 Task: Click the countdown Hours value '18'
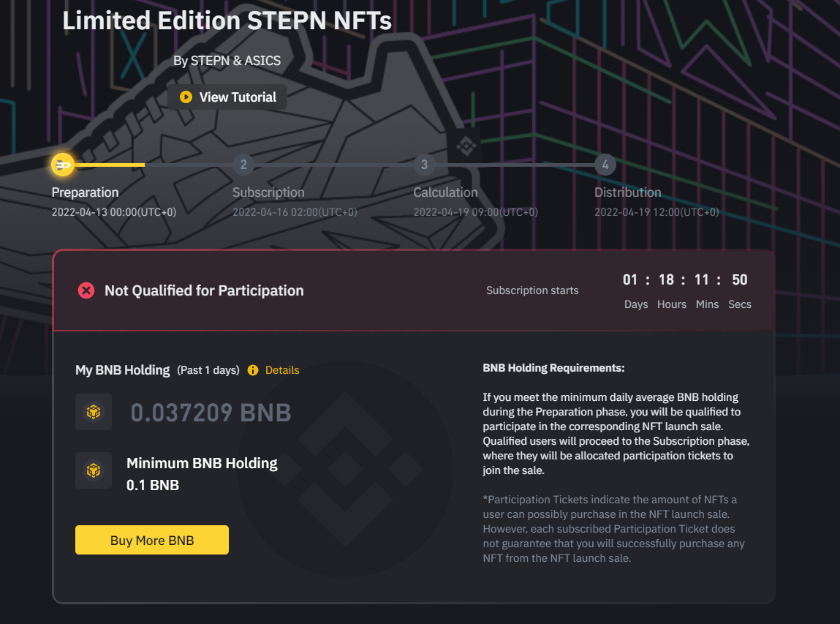click(666, 280)
